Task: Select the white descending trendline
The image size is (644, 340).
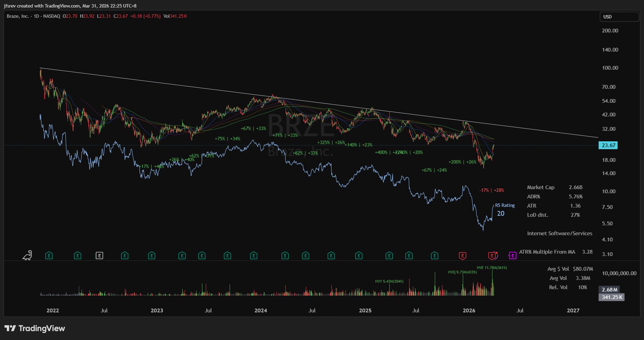Action: pos(319,103)
